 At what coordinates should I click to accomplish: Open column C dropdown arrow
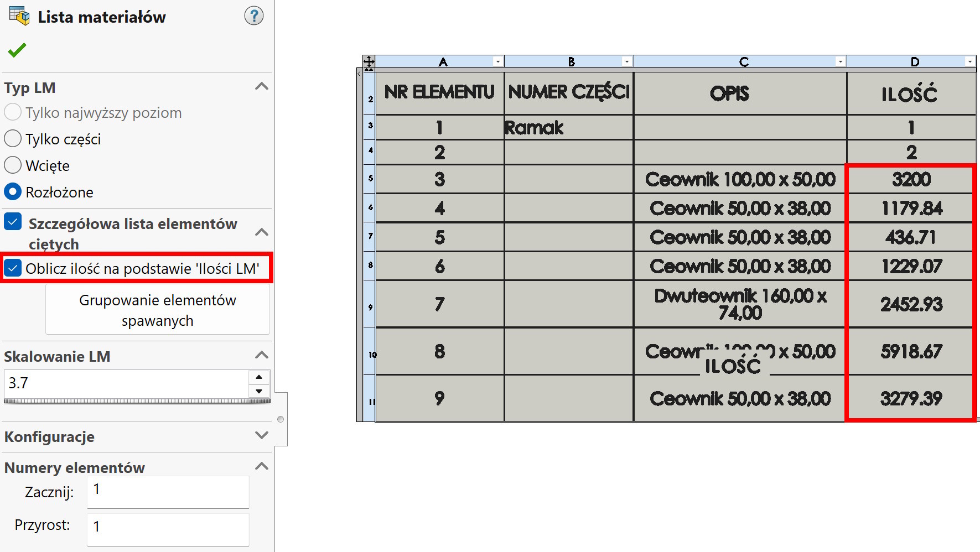(841, 62)
